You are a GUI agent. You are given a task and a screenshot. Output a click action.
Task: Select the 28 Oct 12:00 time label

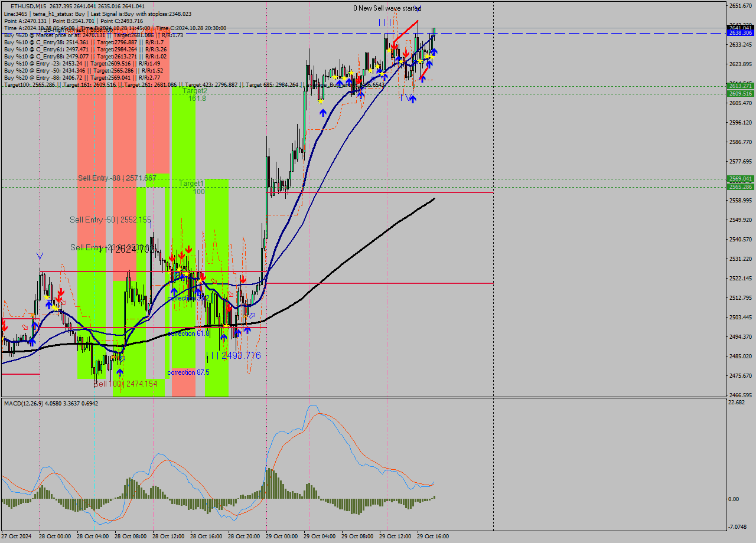pos(168,537)
